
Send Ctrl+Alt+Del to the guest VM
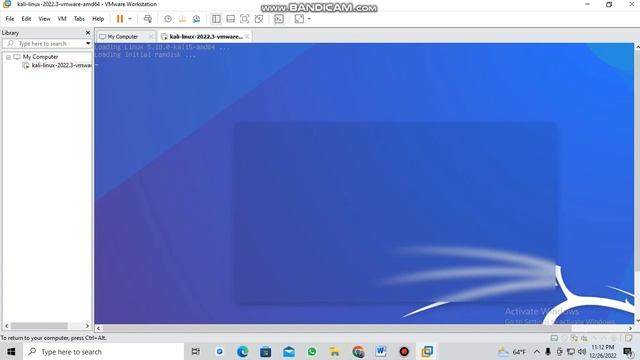pos(148,19)
